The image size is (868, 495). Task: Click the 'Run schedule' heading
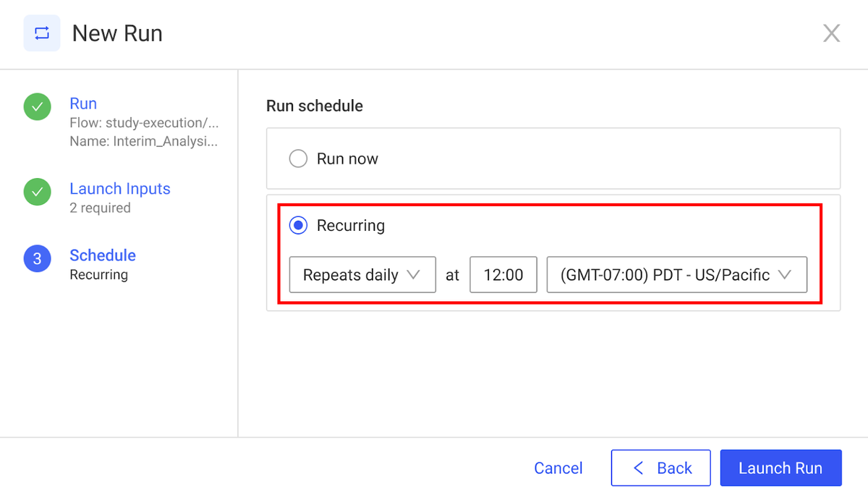315,106
